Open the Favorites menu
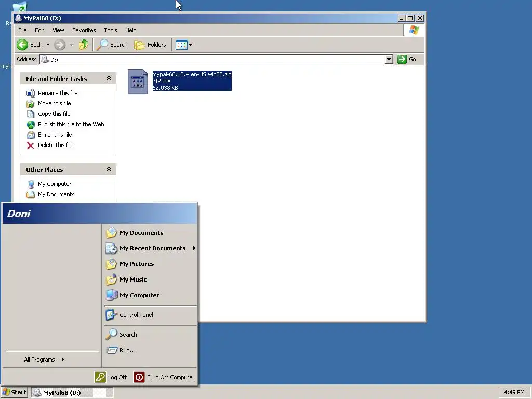 [x=84, y=30]
